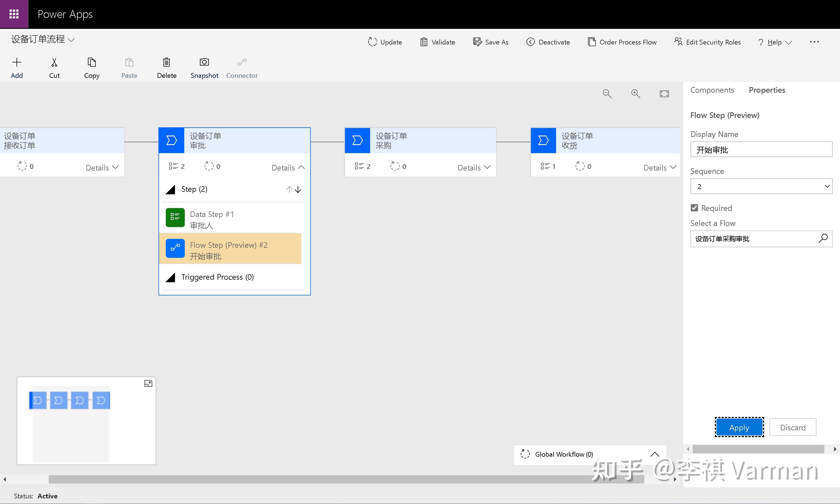Screen dimensions: 840x504
Task: Click the Data Step #1 green icon
Action: (175, 217)
